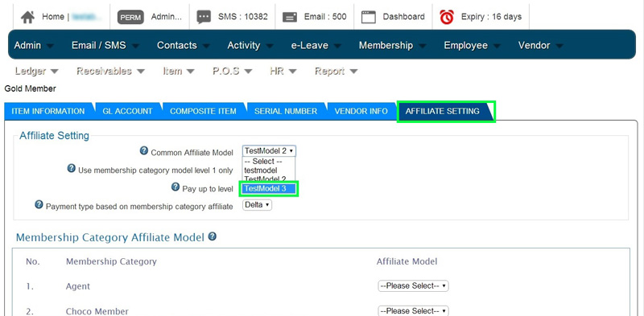
Task: Click the Admin account link
Action: tap(167, 17)
